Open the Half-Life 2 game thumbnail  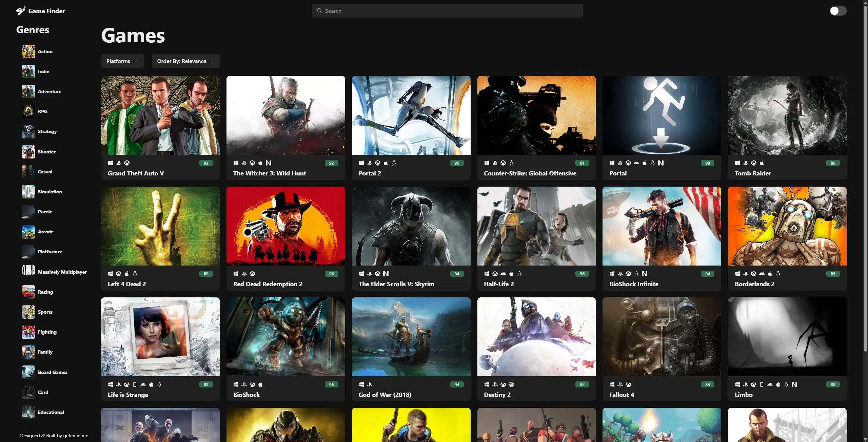pyautogui.click(x=536, y=226)
